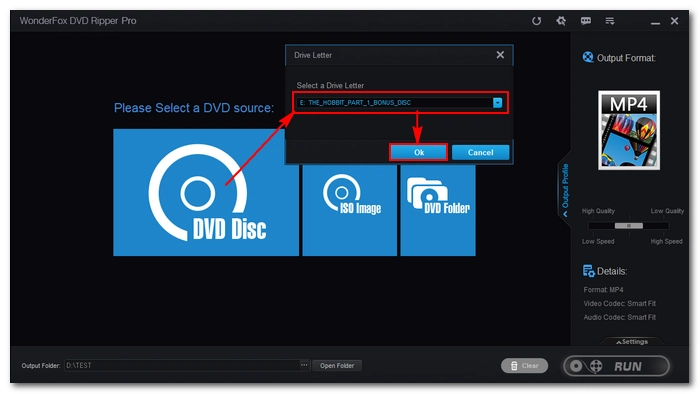Confirm with the Ok button
Viewport: 700px width, 394px height.
click(418, 153)
